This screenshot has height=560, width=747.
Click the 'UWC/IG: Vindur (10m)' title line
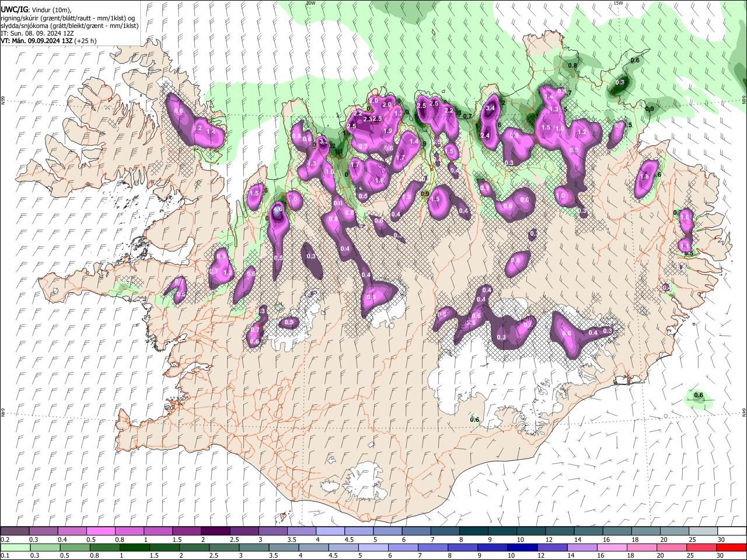click(35, 9)
